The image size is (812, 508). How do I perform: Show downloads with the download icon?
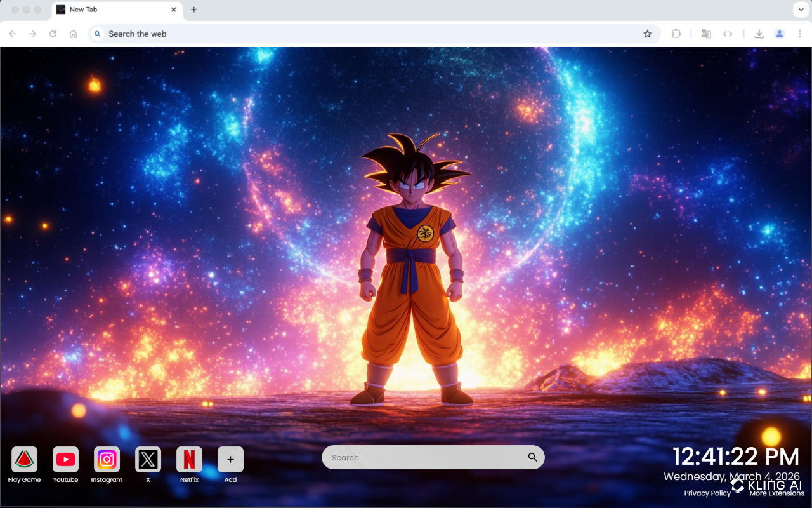pos(759,34)
